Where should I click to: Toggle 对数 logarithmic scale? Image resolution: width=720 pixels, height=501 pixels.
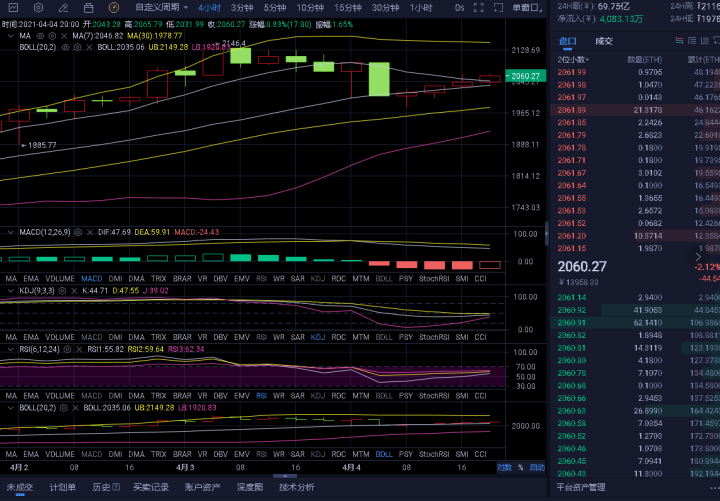point(505,467)
